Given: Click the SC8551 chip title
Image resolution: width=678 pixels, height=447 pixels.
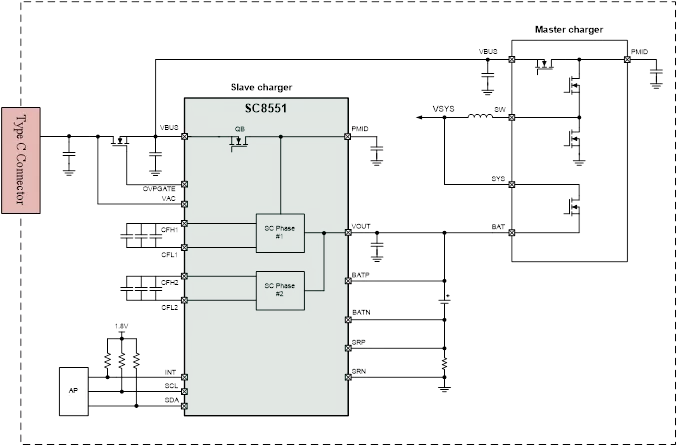Looking at the screenshot, I should tap(265, 107).
